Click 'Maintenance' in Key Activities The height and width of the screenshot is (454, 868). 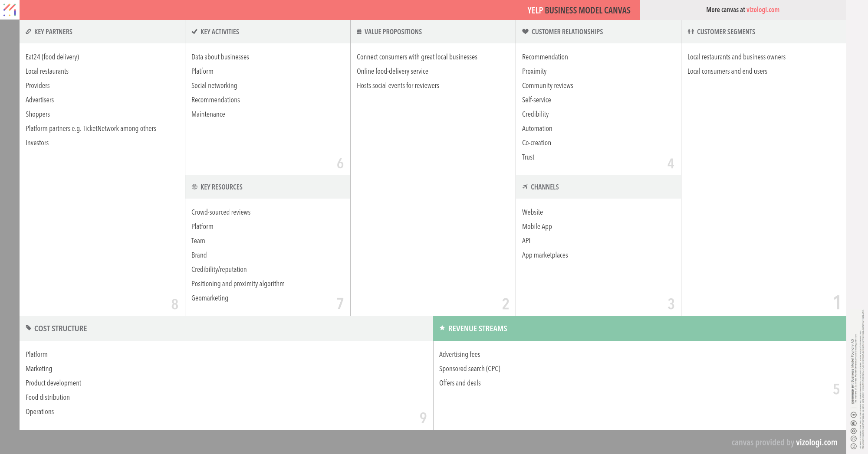pyautogui.click(x=208, y=114)
